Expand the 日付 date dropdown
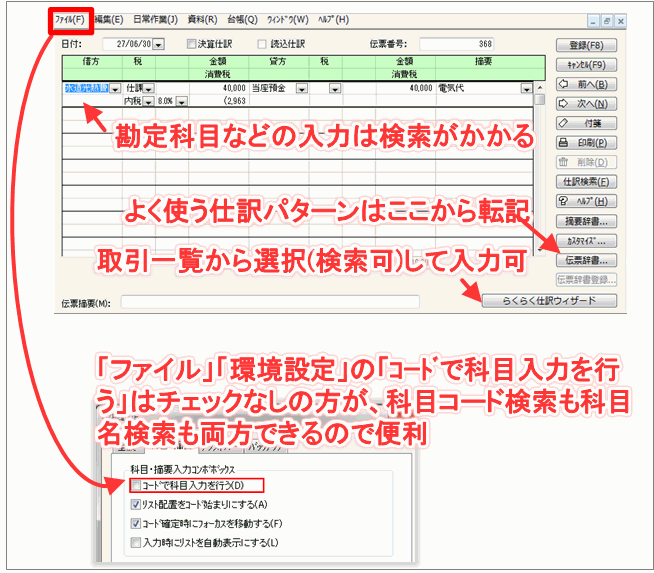The image size is (654, 573). (x=158, y=44)
